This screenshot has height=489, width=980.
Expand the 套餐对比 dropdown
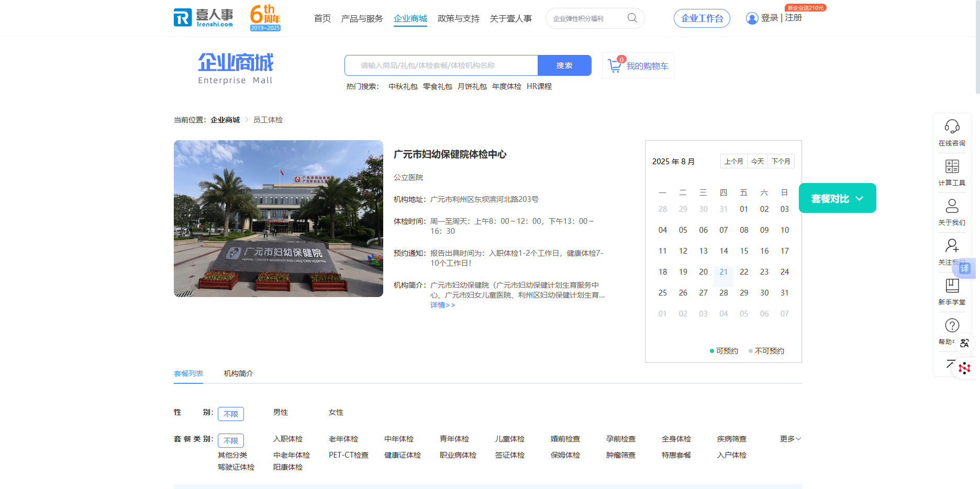838,198
